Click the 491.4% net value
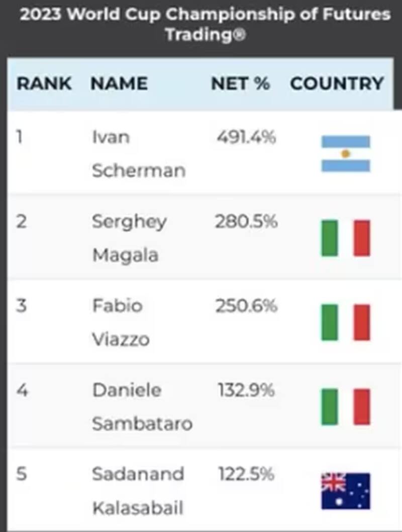The width and height of the screenshot is (402, 532). [246, 137]
